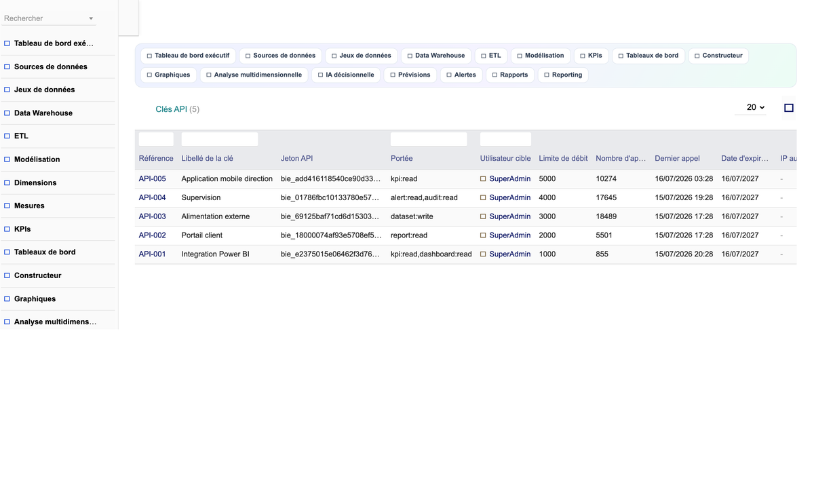Select the KPIs chip in top bar
Viewport: 814px width, 504px height.
[591, 56]
